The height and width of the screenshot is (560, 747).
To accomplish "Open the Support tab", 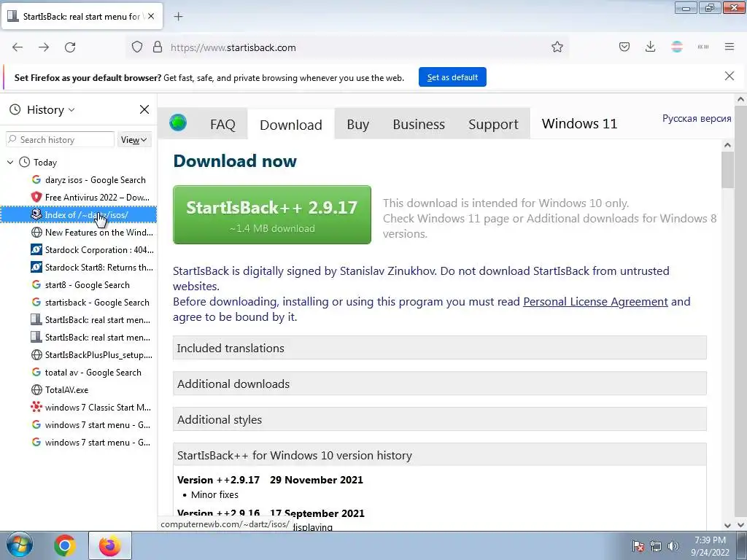I will (x=493, y=124).
